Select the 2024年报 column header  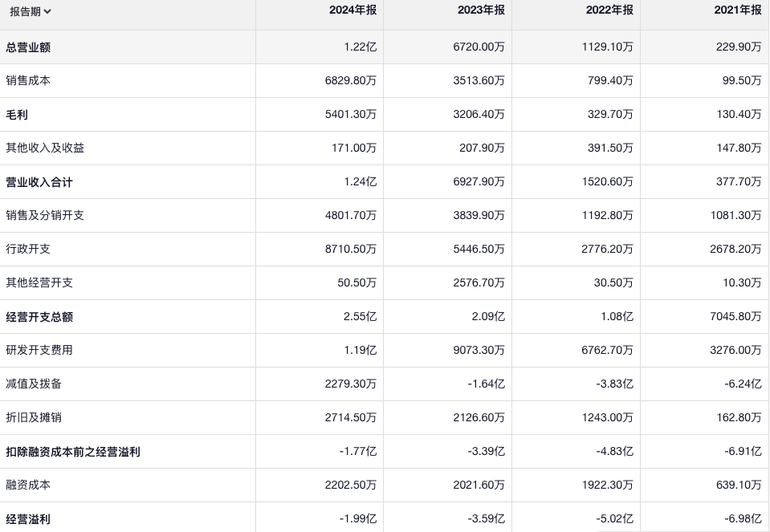coord(352,10)
